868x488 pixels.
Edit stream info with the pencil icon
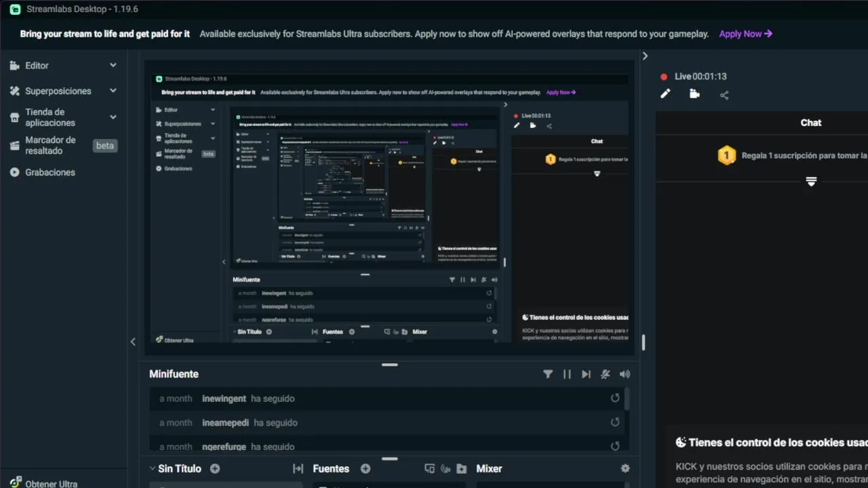coord(665,94)
